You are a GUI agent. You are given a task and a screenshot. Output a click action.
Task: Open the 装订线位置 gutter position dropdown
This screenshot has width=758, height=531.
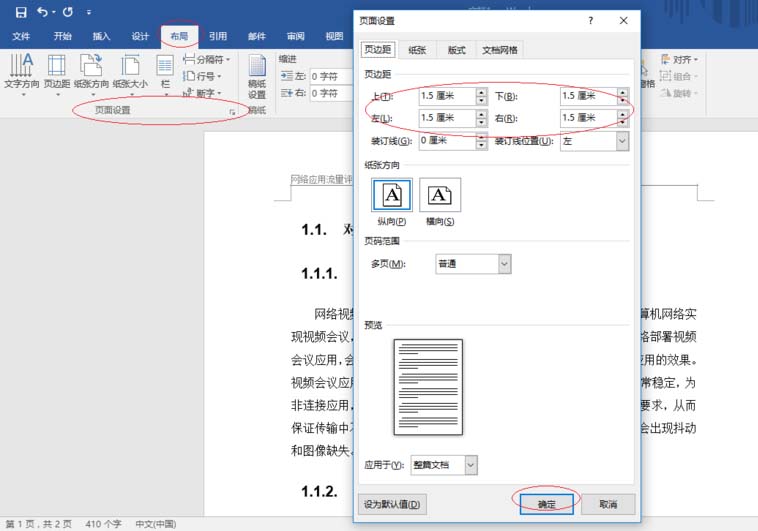point(595,141)
